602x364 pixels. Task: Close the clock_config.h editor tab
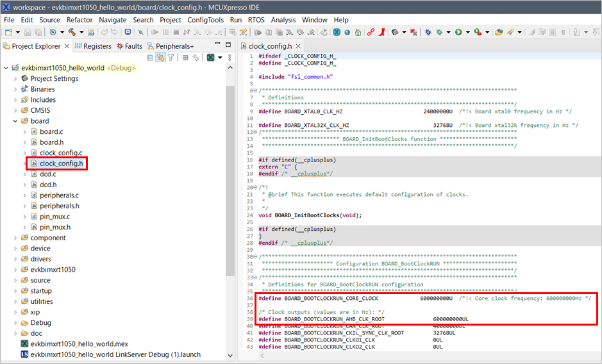[x=298, y=46]
